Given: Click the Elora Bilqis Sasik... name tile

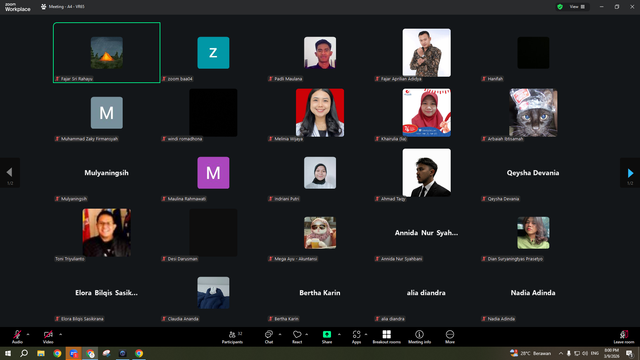Looking at the screenshot, I should (107, 293).
